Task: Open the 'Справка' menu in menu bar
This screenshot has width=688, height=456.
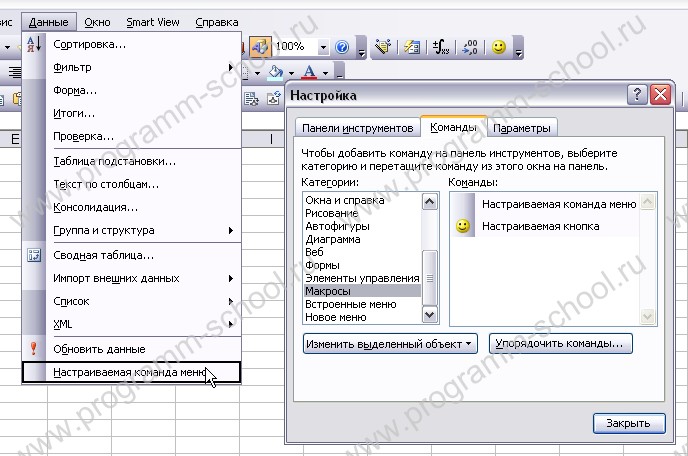Action: click(217, 21)
